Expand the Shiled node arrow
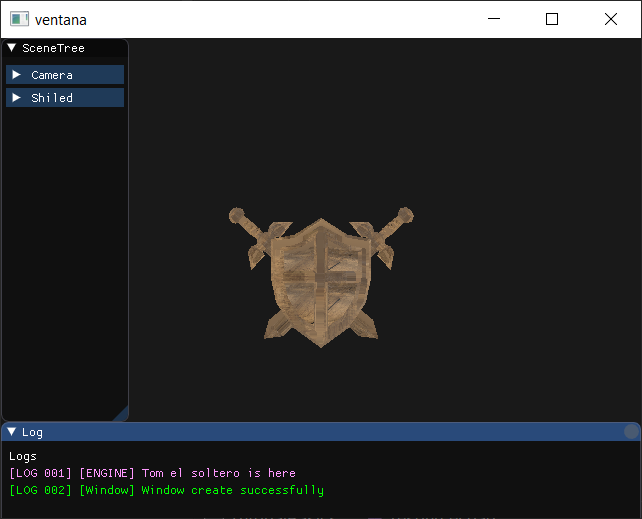The height and width of the screenshot is (519, 642). 16,98
